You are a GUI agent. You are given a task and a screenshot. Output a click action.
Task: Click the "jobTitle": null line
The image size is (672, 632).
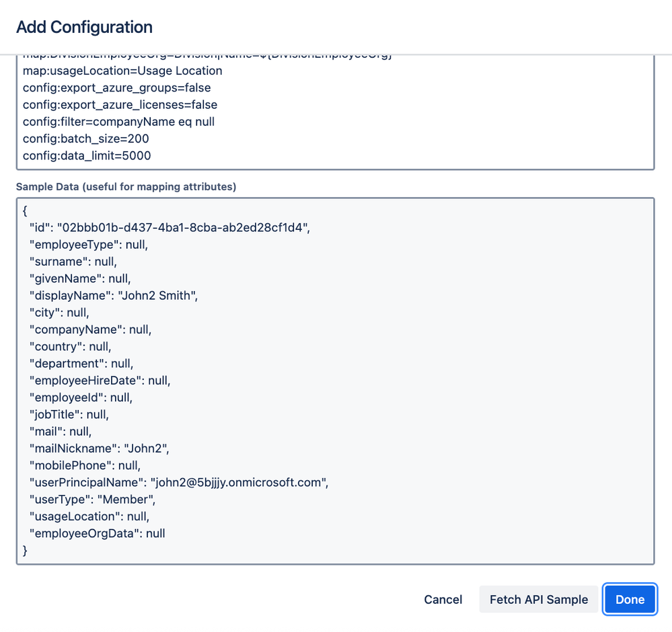click(x=69, y=414)
